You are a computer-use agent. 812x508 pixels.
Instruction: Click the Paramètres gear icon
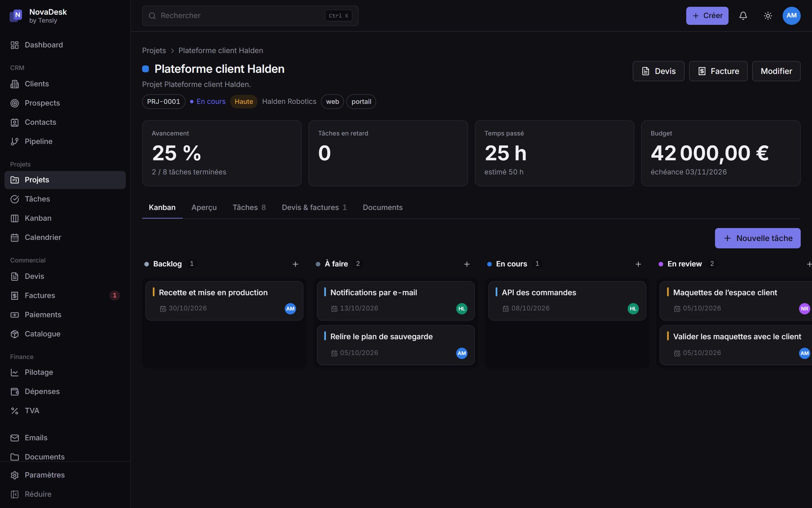[15, 475]
